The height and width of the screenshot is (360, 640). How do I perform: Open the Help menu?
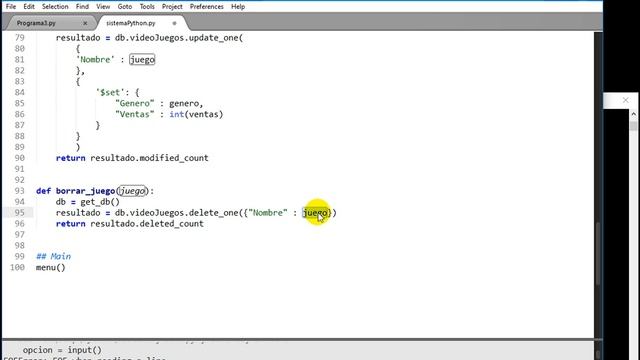238,7
